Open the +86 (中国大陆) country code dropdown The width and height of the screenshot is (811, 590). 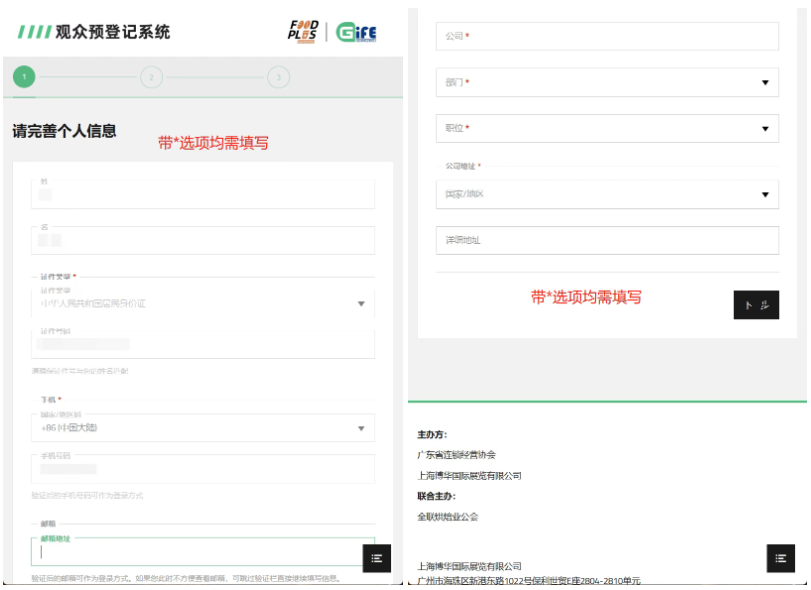203,428
